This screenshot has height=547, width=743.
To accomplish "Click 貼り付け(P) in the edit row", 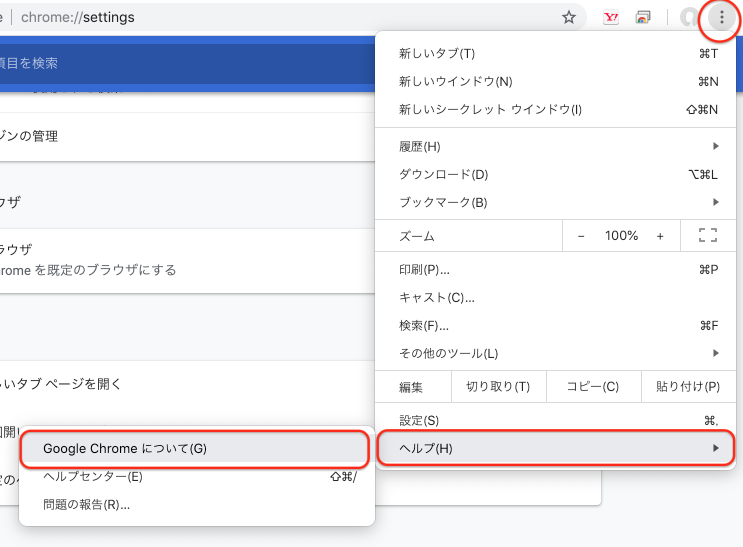I will point(688,387).
